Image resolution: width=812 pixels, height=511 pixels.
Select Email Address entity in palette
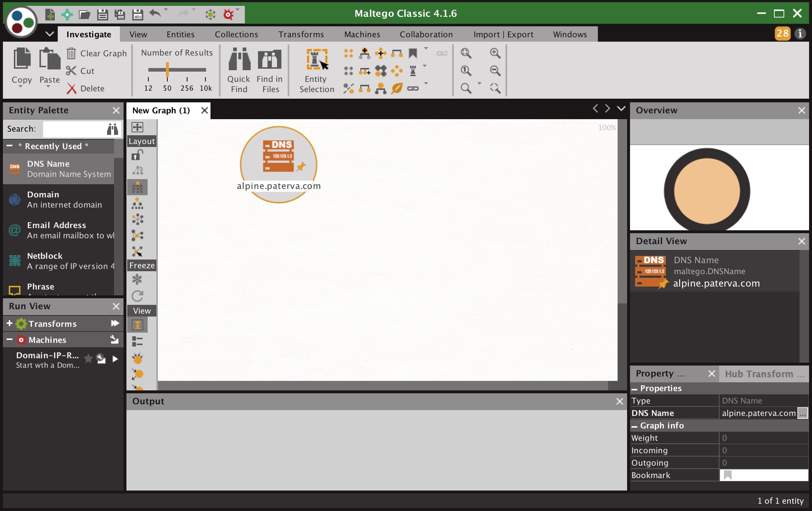(58, 230)
